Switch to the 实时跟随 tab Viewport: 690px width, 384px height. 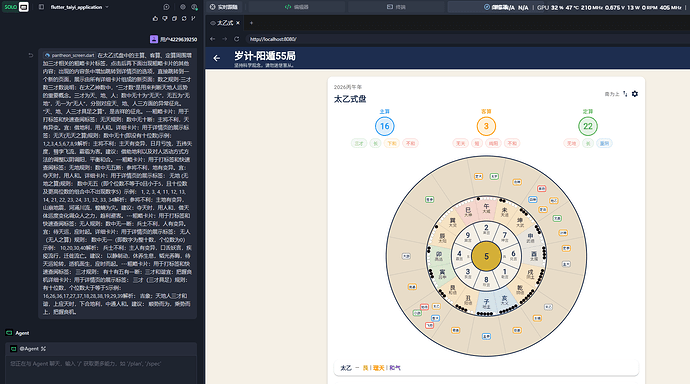[x=224, y=7]
